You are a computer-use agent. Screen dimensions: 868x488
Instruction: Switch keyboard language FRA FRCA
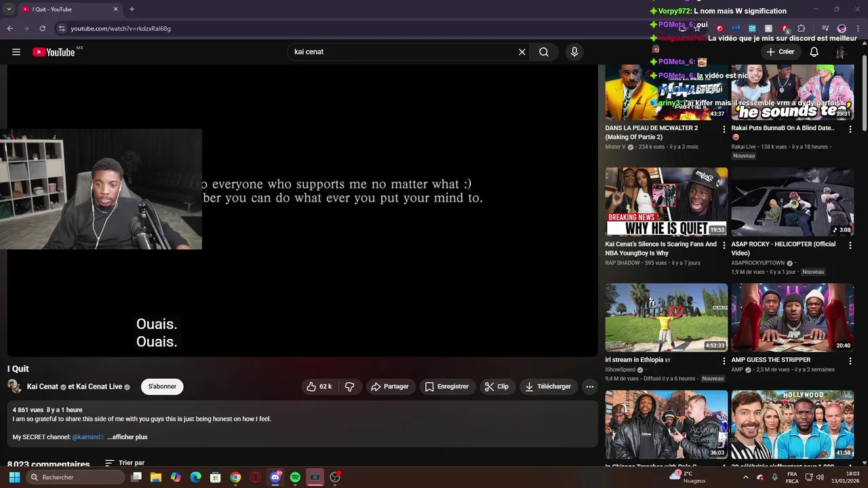792,477
